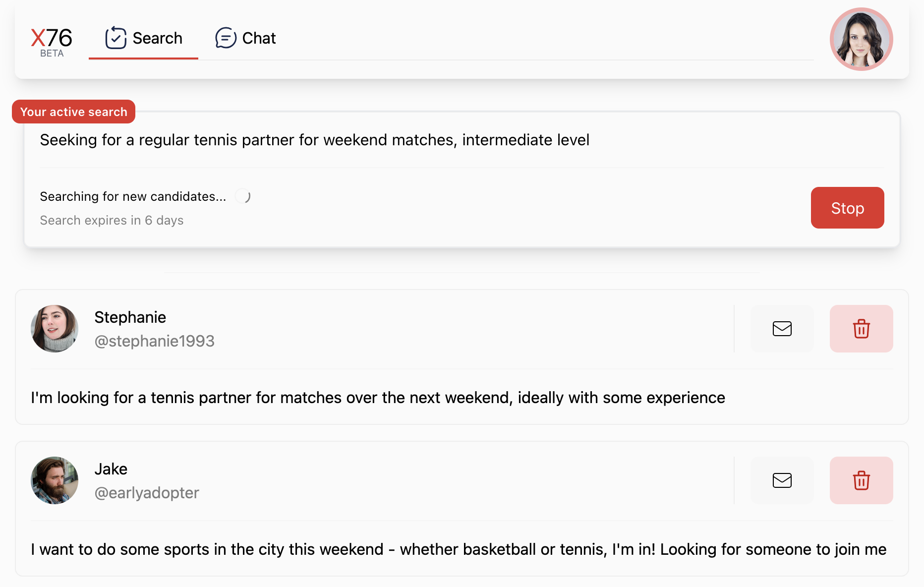Click Jake's name
The image size is (924, 587).
click(x=111, y=469)
